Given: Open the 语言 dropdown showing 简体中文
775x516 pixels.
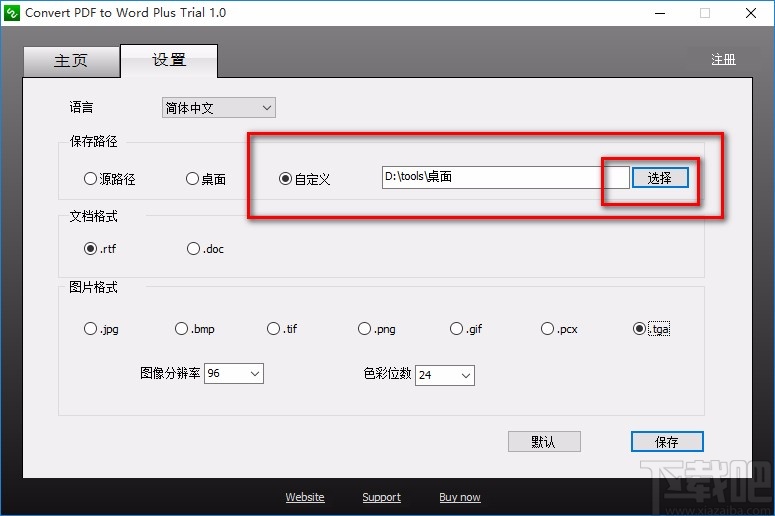Looking at the screenshot, I should point(218,108).
